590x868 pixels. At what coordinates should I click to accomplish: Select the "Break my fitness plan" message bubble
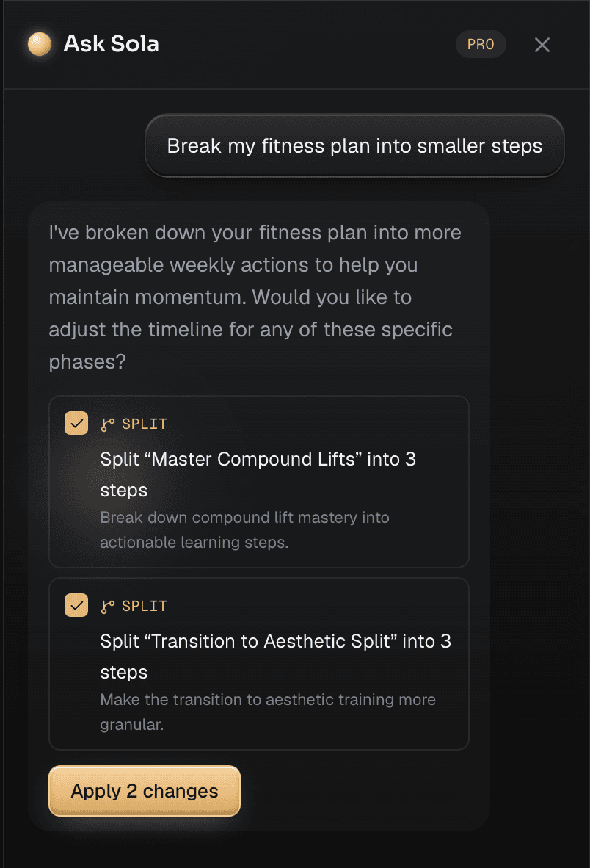[x=354, y=146]
